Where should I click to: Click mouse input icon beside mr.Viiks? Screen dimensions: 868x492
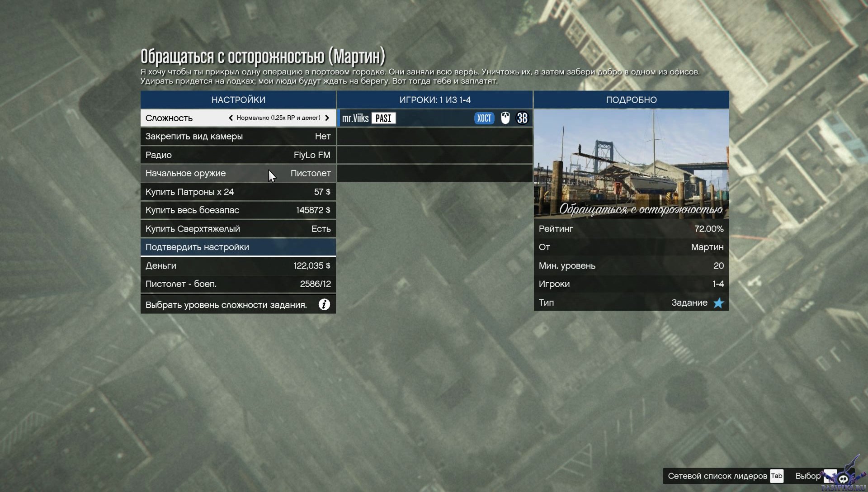[505, 118]
